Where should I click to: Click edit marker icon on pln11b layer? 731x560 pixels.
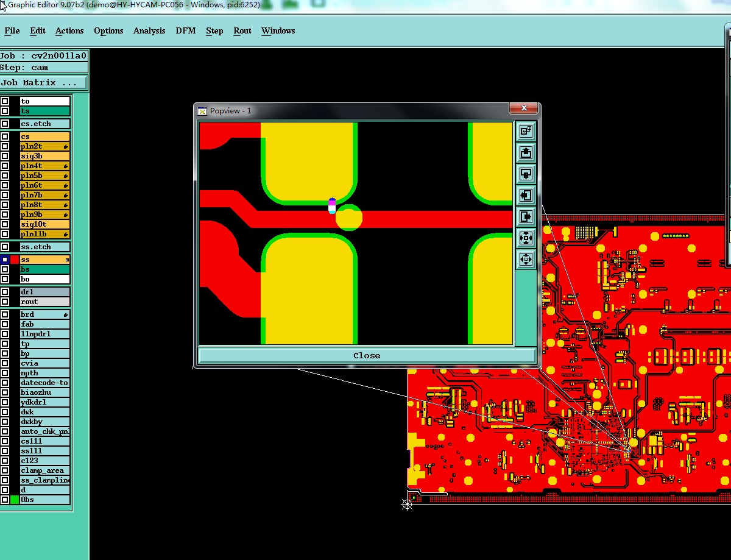pyautogui.click(x=66, y=235)
